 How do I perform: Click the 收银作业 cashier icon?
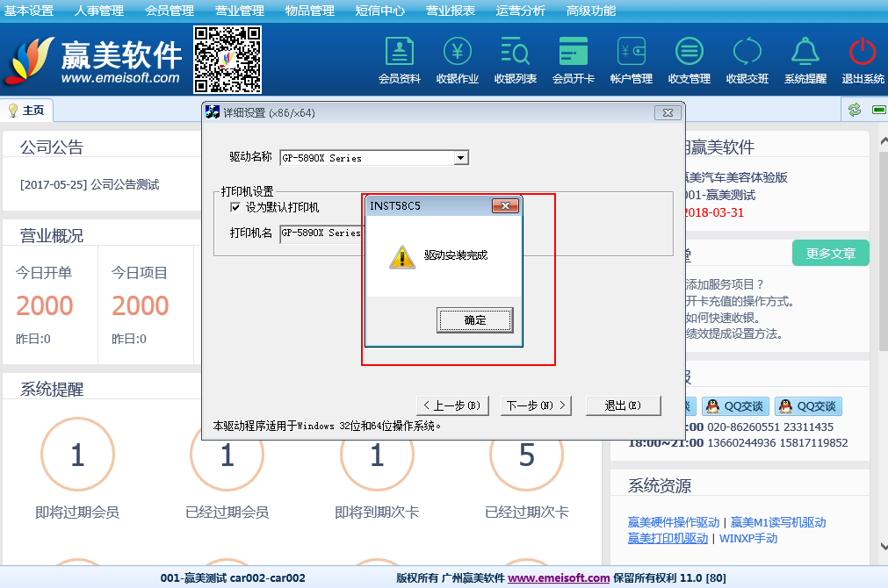tap(457, 53)
